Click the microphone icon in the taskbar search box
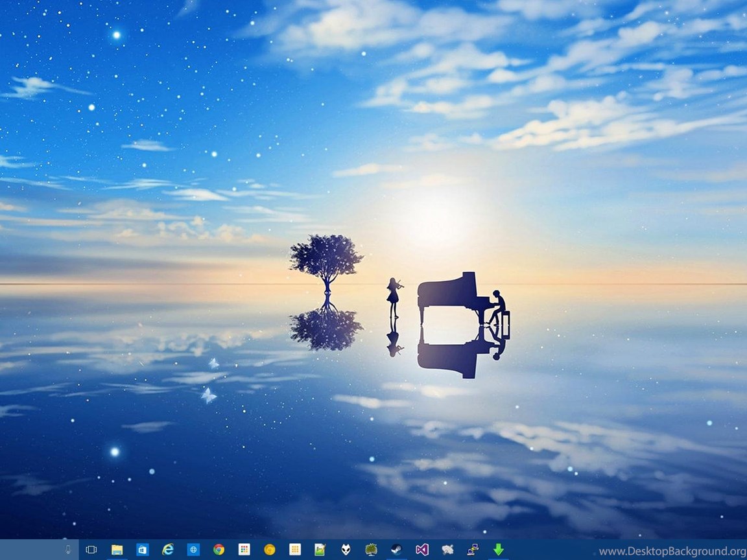The height and width of the screenshot is (560, 747). click(x=67, y=550)
